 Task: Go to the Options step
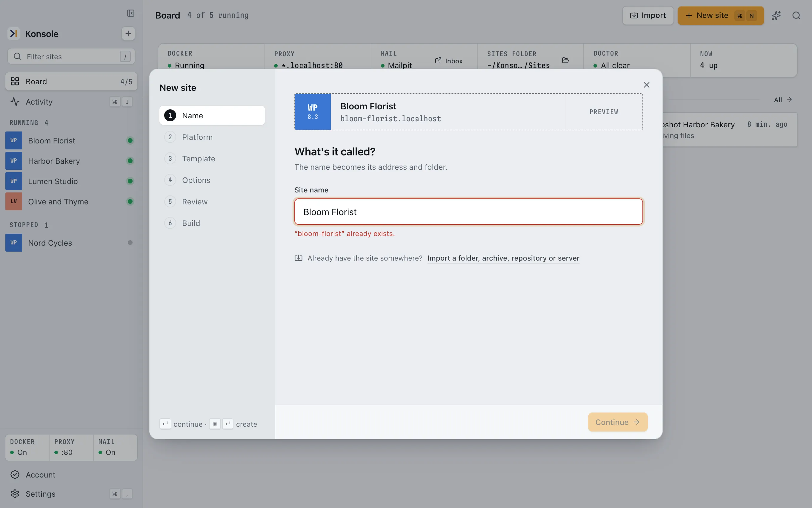pyautogui.click(x=212, y=180)
